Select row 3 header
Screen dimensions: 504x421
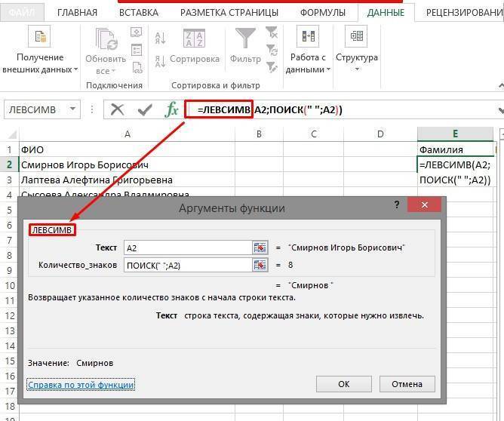[9, 180]
